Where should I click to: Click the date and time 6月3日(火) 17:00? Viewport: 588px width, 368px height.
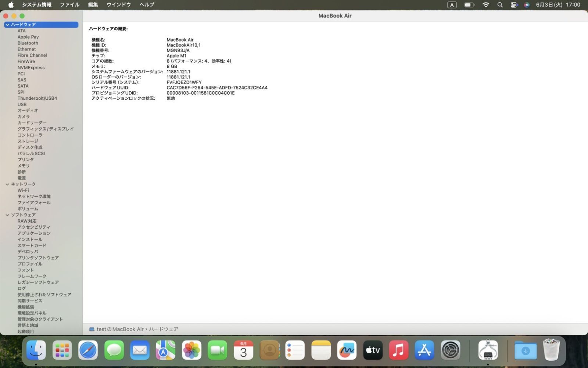pos(558,5)
